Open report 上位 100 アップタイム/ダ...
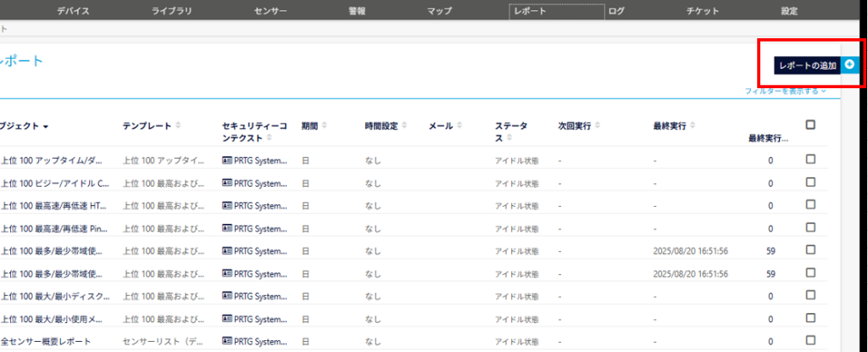 (x=52, y=160)
